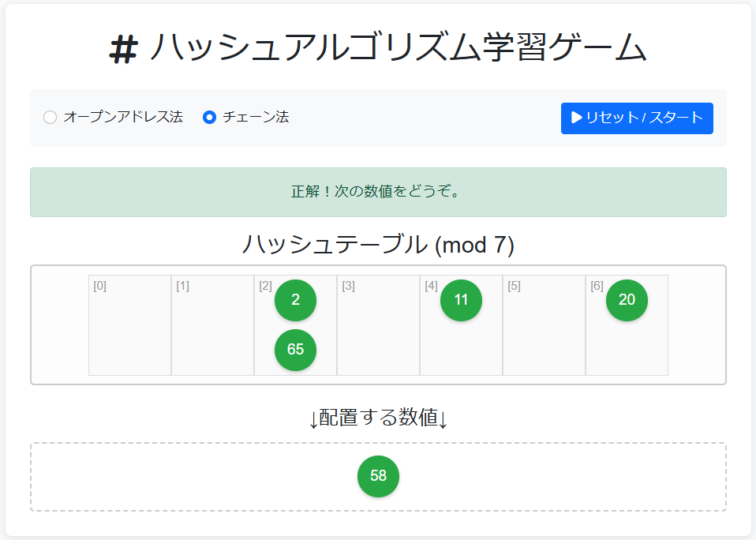Screen dimensions: 756x540
Task: Select the オープンアドレス法 radio button
Action: [x=50, y=118]
